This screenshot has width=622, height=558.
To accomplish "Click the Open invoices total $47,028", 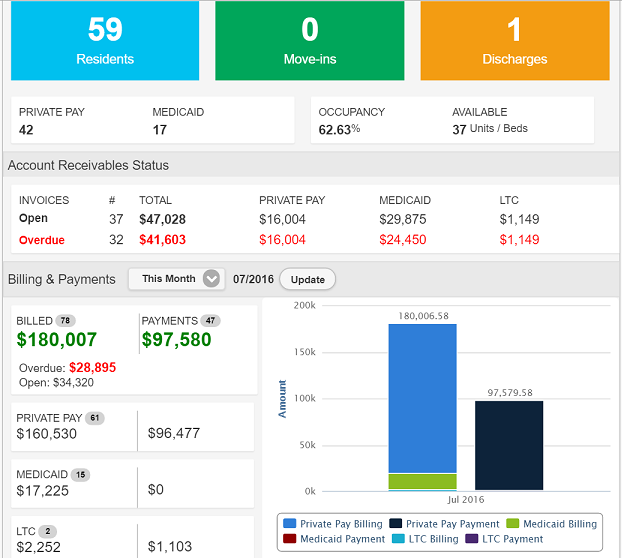I will pyautogui.click(x=160, y=218).
